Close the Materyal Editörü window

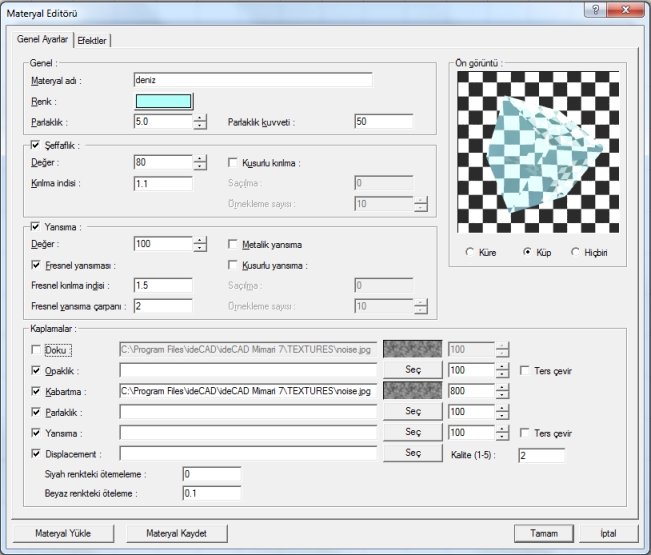[x=626, y=10]
